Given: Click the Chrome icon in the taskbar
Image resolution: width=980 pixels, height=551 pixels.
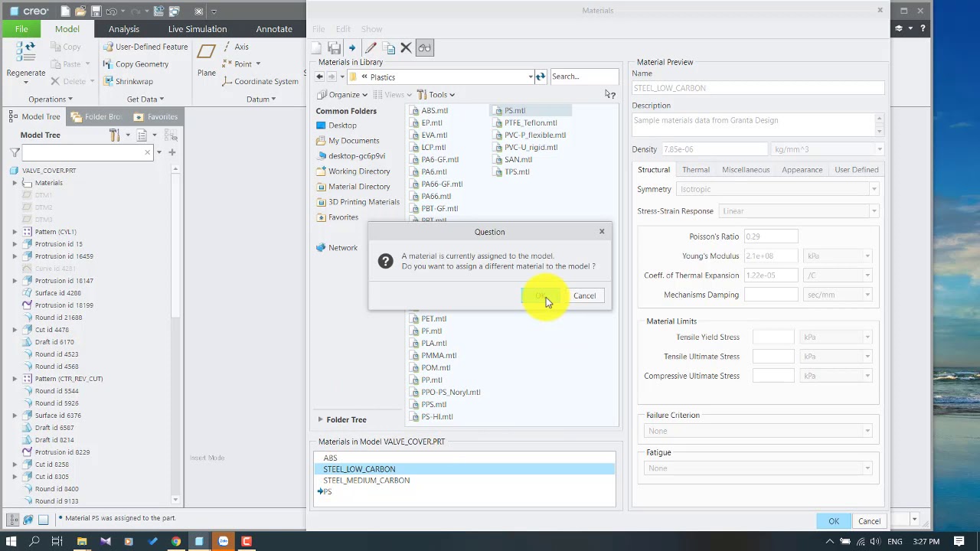Looking at the screenshot, I should coord(175,541).
